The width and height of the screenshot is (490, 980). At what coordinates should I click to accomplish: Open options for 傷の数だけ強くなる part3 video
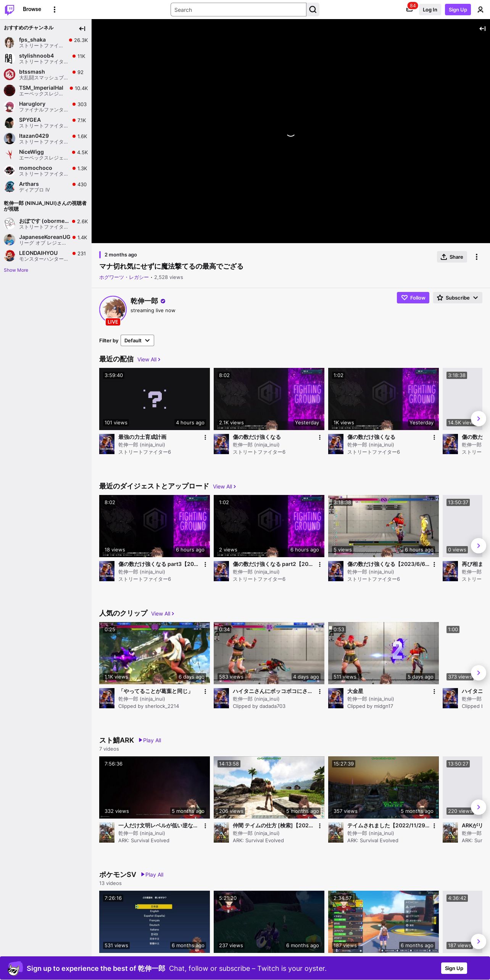(205, 564)
